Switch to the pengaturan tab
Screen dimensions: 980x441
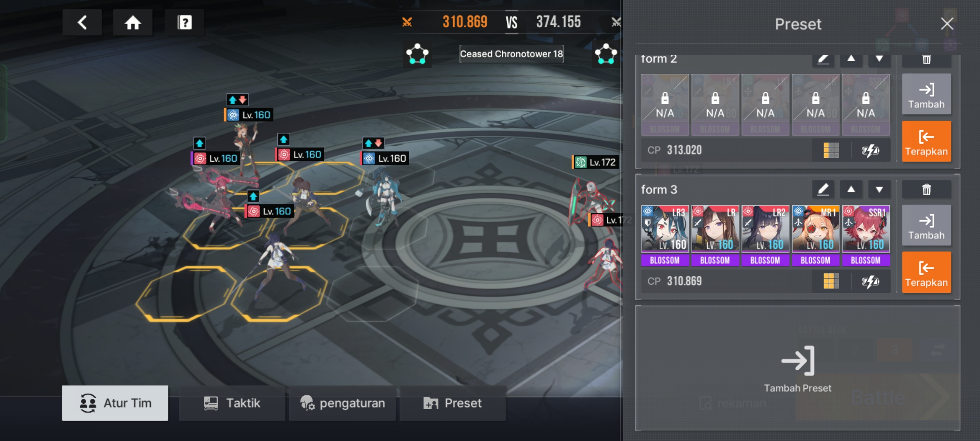click(x=342, y=403)
